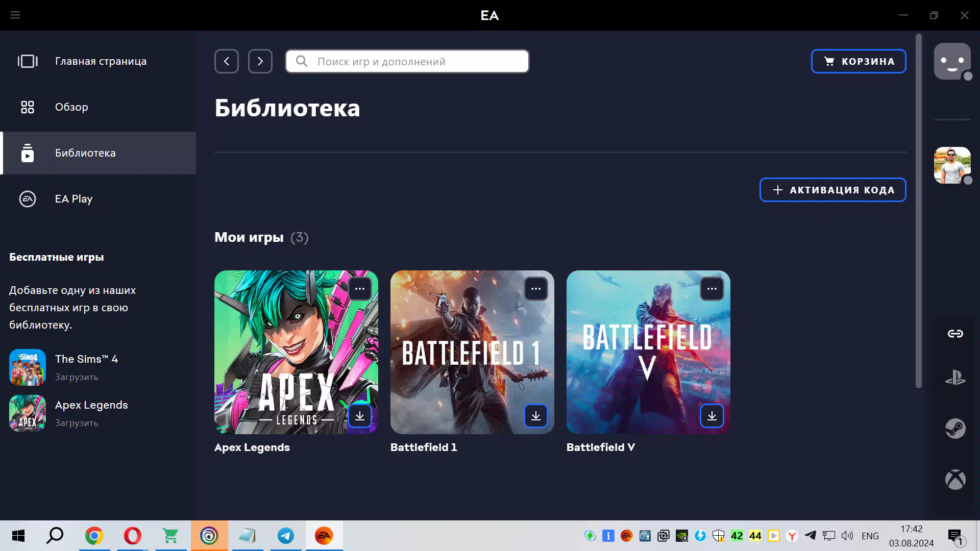This screenshot has height=551, width=980.
Task: Open Apex Legends more options menu
Action: click(x=360, y=289)
